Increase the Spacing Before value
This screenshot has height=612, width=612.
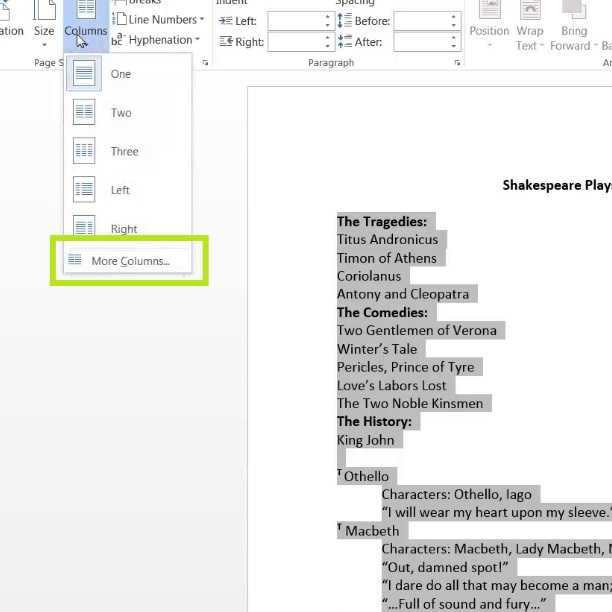(x=454, y=17)
